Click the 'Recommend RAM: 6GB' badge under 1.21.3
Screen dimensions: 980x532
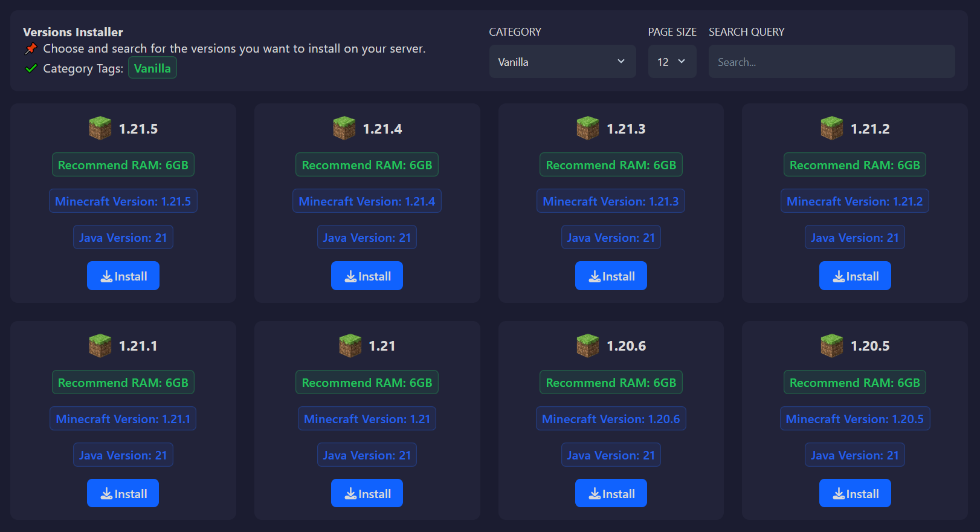(611, 164)
